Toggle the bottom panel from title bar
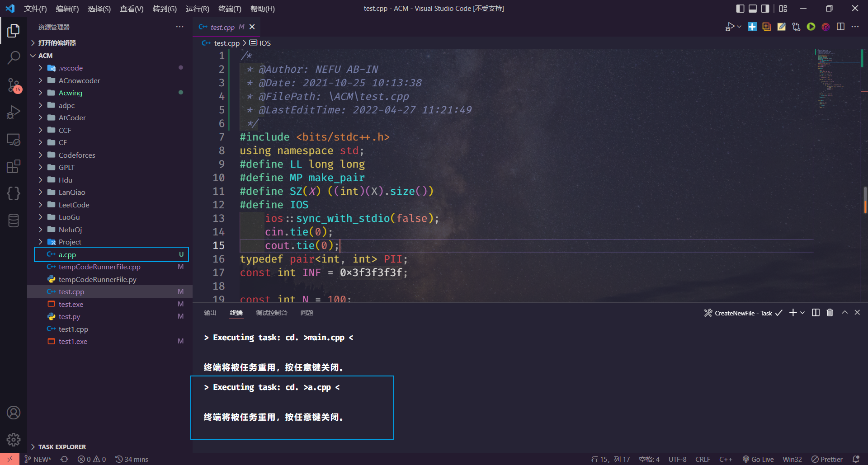 click(752, 8)
